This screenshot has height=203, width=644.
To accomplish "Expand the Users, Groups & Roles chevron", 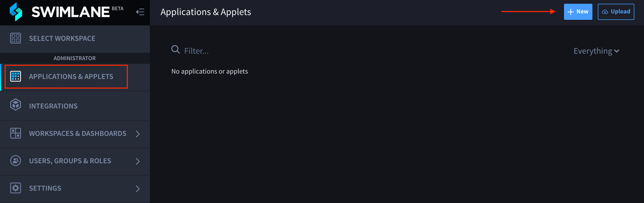I will (138, 161).
